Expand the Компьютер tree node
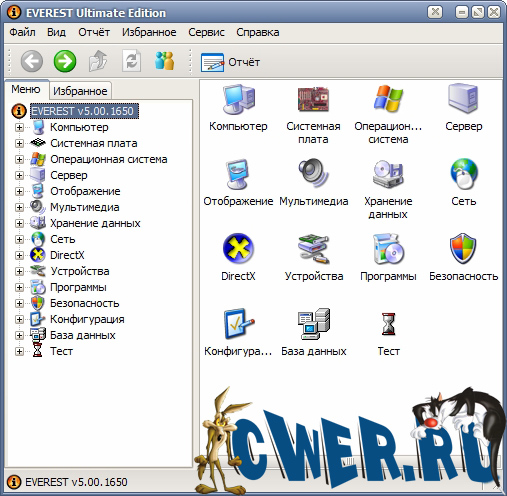 point(19,127)
